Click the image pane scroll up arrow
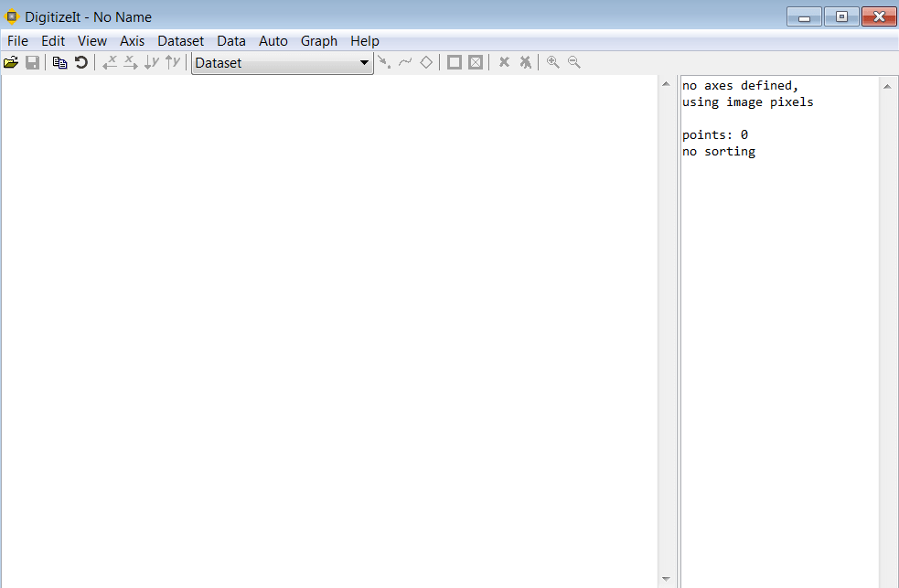 click(x=666, y=84)
